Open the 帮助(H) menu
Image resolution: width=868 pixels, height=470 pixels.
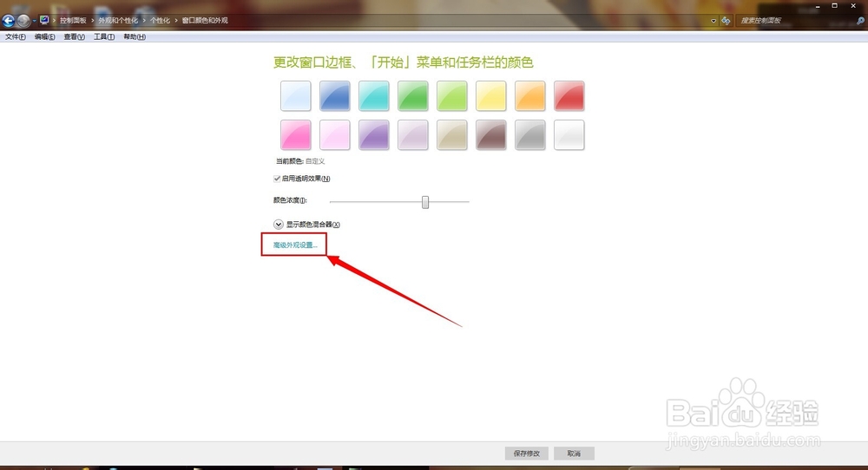[134, 37]
